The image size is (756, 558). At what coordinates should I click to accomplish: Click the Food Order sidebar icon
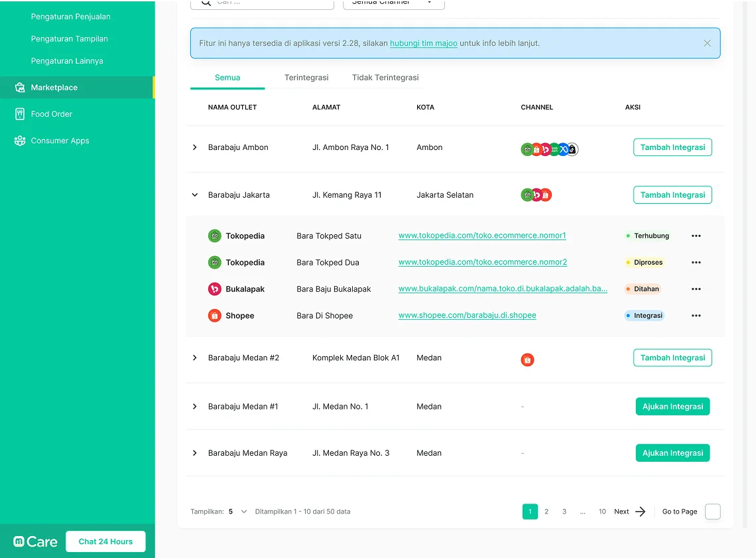[x=20, y=114]
